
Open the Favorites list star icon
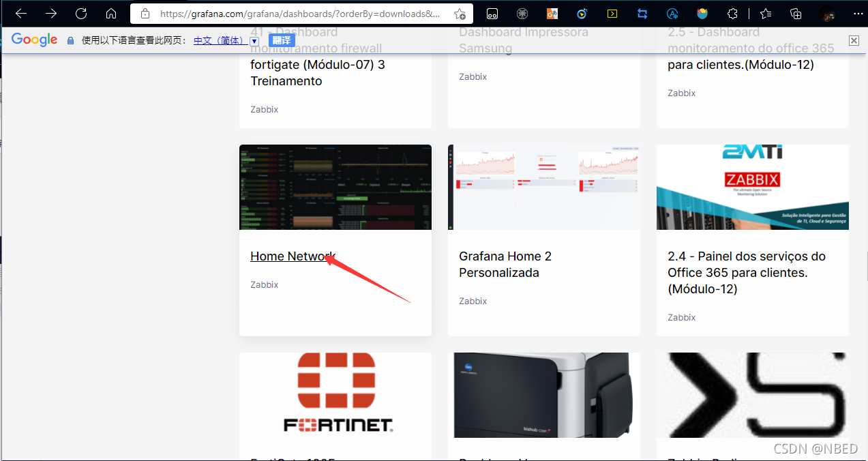766,14
